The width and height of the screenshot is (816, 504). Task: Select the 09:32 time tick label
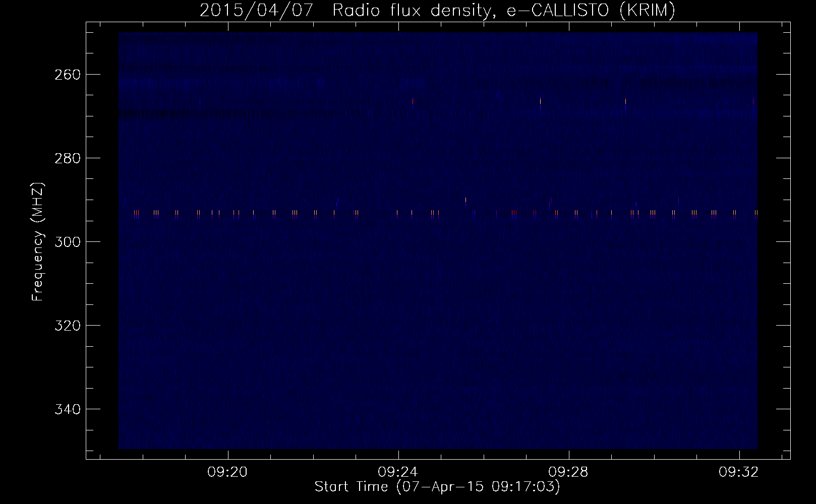click(x=739, y=472)
